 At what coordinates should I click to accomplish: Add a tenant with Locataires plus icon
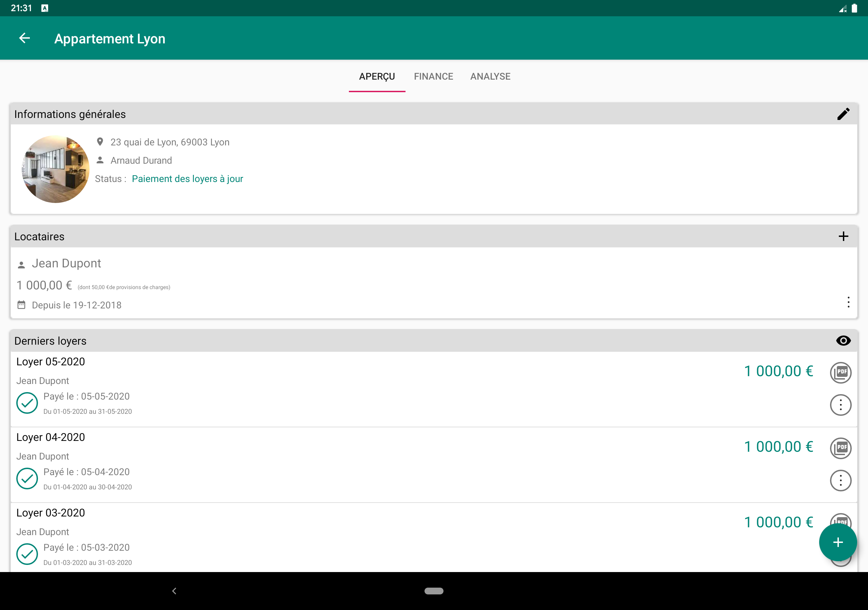(843, 237)
